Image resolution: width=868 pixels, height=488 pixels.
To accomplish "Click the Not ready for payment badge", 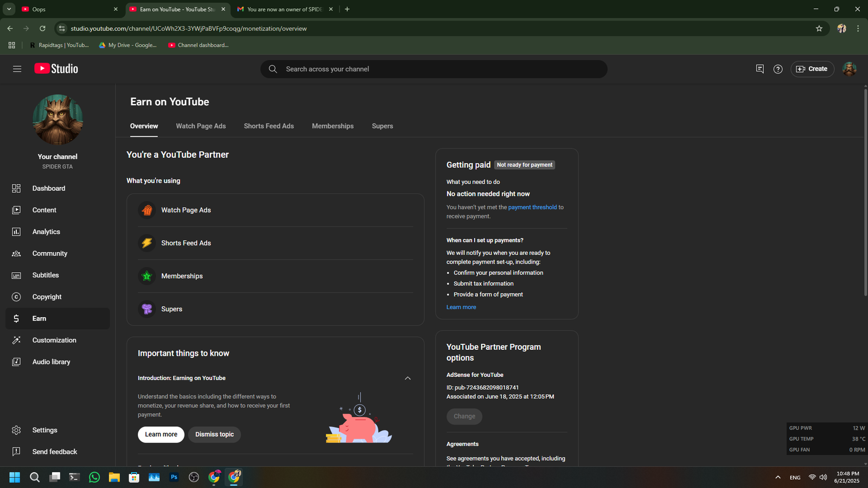I will [525, 165].
